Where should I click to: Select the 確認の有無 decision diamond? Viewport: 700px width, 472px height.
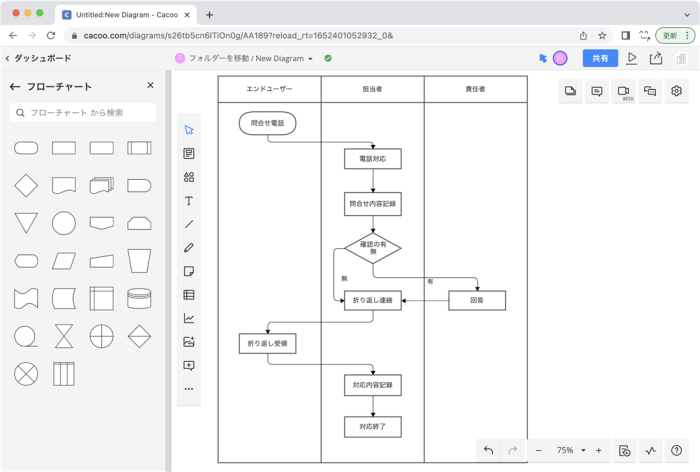pos(373,248)
